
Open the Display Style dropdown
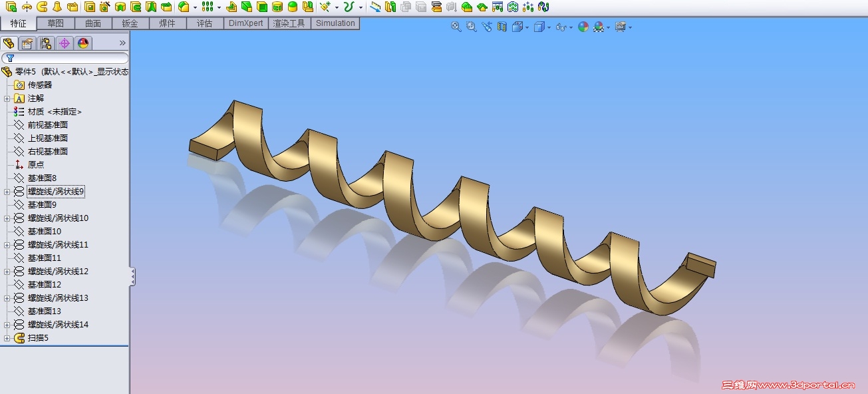549,27
